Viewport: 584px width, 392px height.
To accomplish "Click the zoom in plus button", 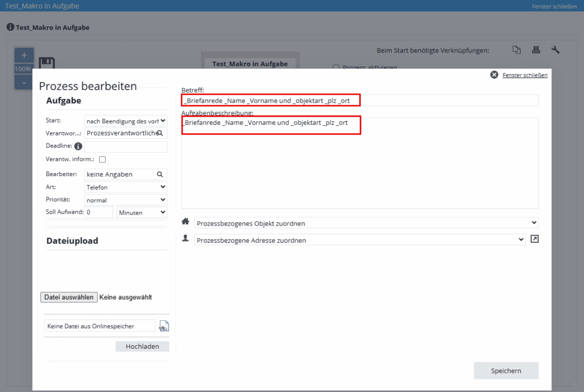I will pyautogui.click(x=24, y=55).
